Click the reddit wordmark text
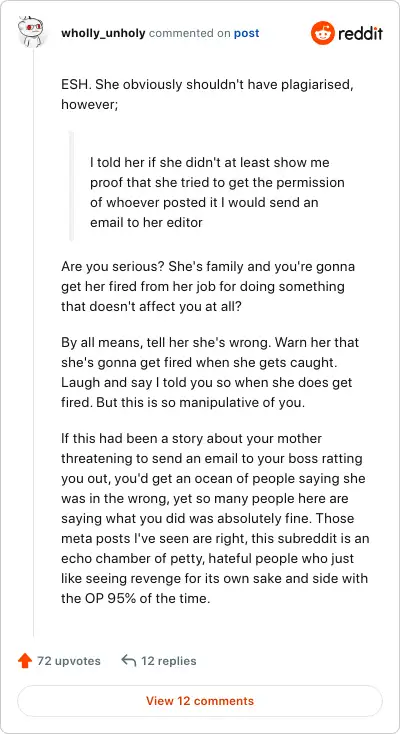Image resolution: width=400 pixels, height=734 pixels. (x=361, y=34)
